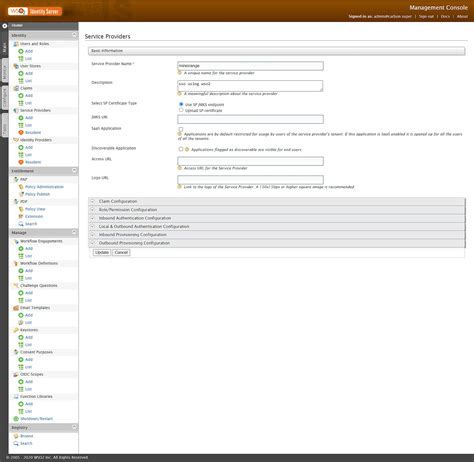This screenshot has height=462, width=474.
Task: Click the Logo URL input field
Action: click(250, 180)
